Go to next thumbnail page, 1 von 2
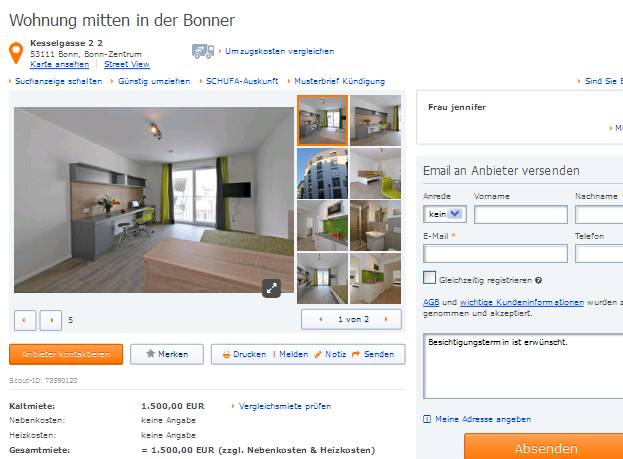The width and height of the screenshot is (623, 459). coord(385,319)
